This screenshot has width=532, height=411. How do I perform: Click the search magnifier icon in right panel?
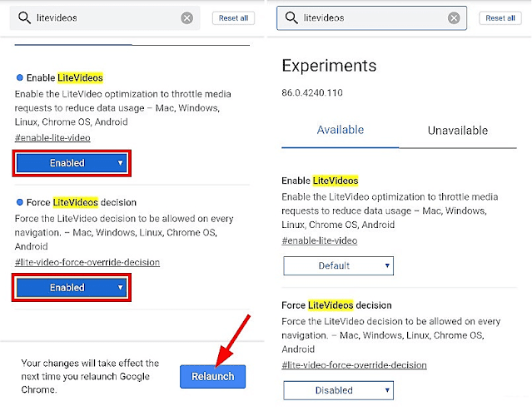coord(291,17)
